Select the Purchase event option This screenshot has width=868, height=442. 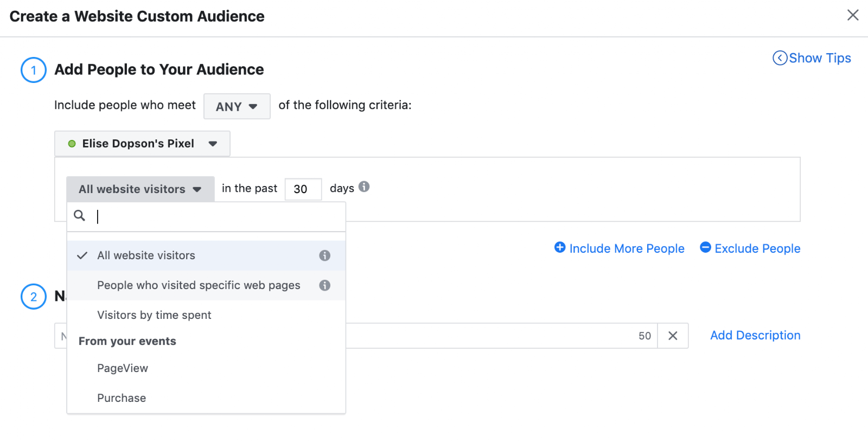coord(206,398)
